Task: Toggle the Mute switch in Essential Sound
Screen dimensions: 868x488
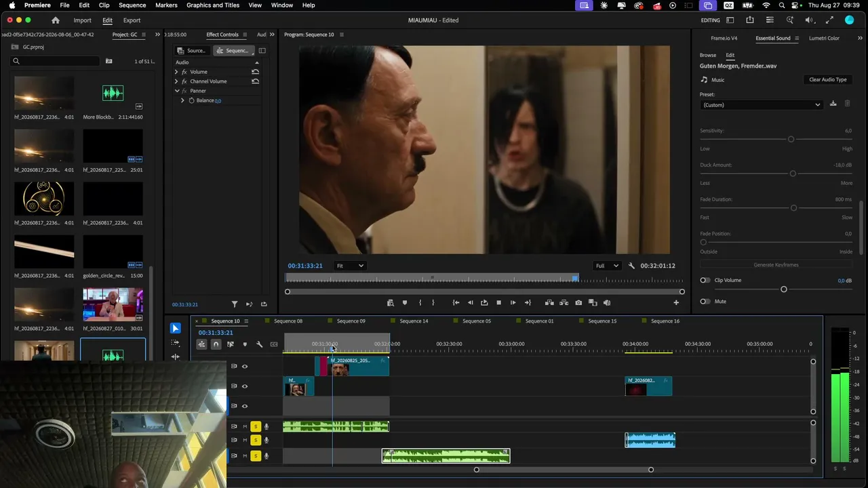Action: [705, 302]
